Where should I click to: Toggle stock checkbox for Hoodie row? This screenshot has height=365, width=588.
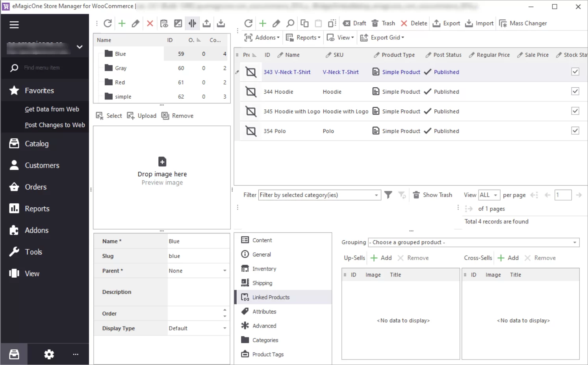[575, 91]
